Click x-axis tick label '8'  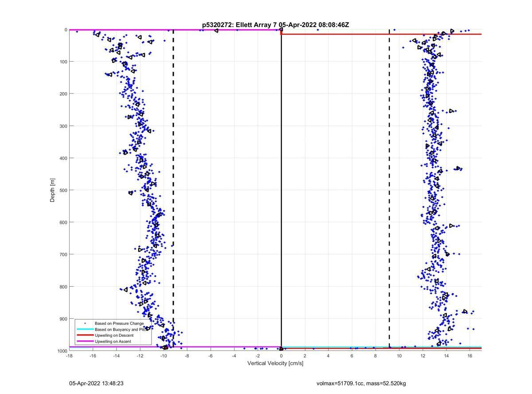375,355
